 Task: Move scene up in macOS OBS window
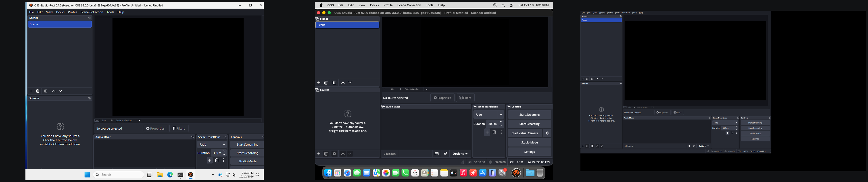point(343,83)
